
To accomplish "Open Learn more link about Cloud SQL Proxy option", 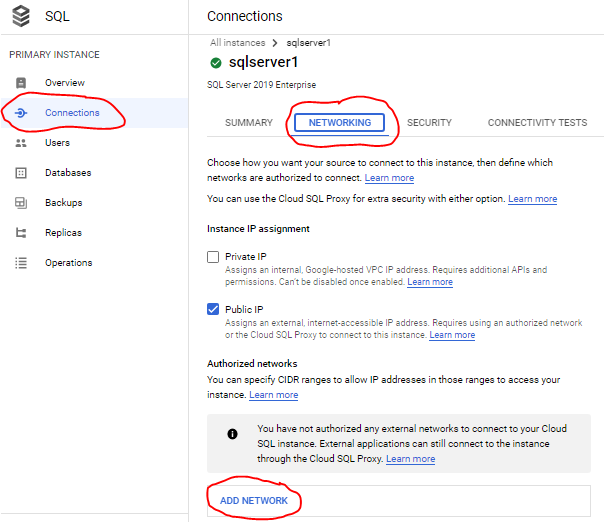I will click(x=532, y=199).
